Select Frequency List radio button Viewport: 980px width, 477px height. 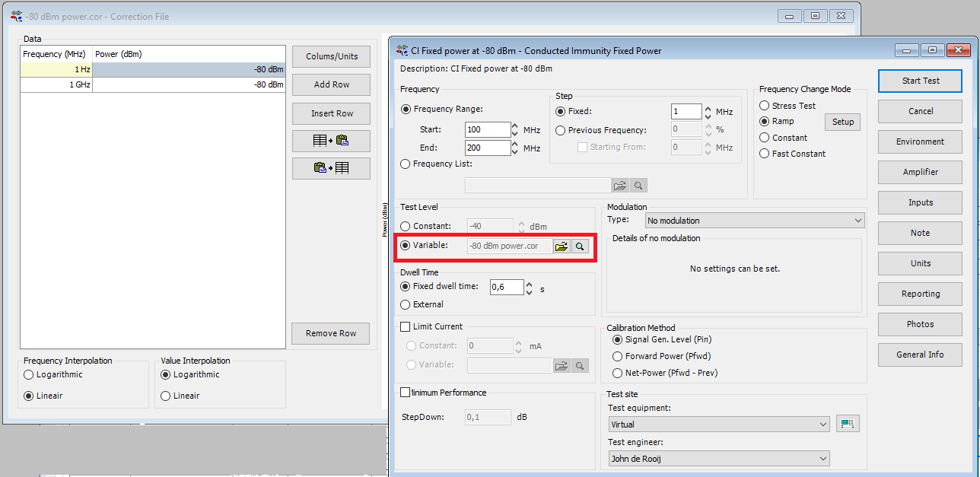pos(406,164)
